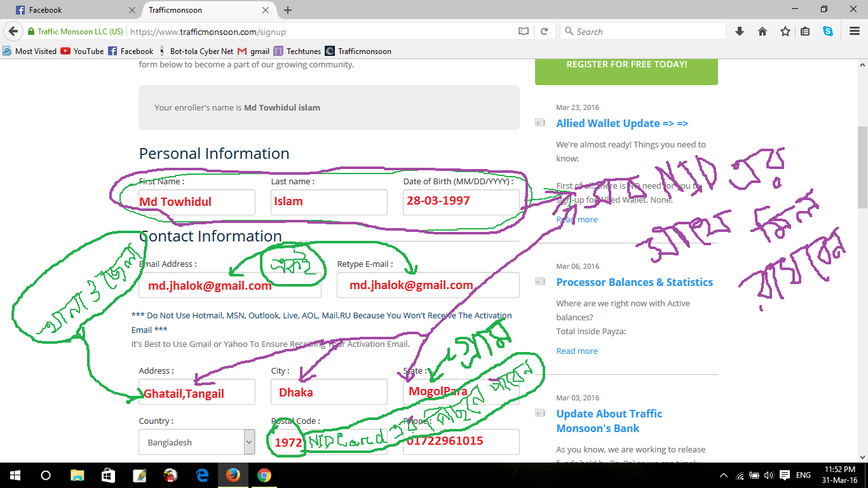
Task: Click the Skype toolbar icon
Action: click(x=828, y=31)
